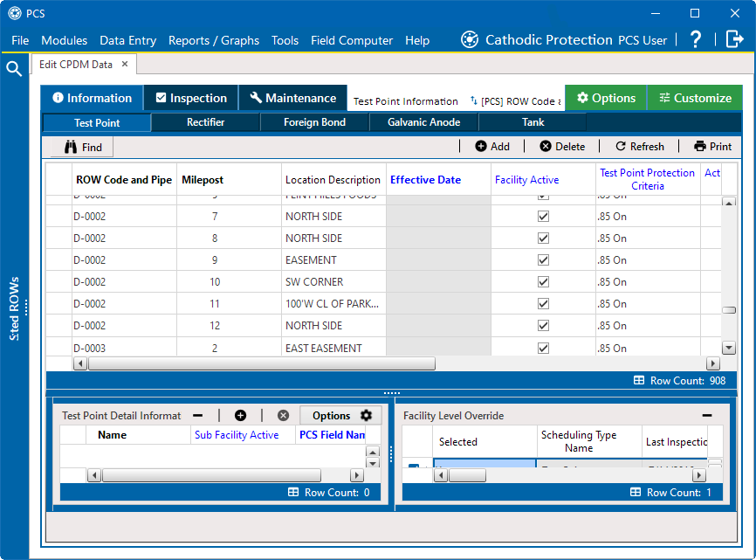This screenshot has height=560, width=756.
Task: Open the Reports / Graphs menu
Action: tap(214, 40)
